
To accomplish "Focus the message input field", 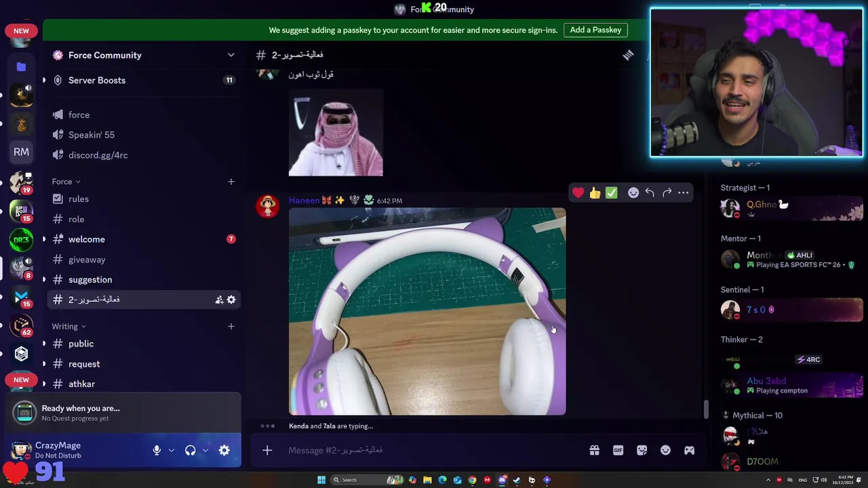I will point(434,450).
